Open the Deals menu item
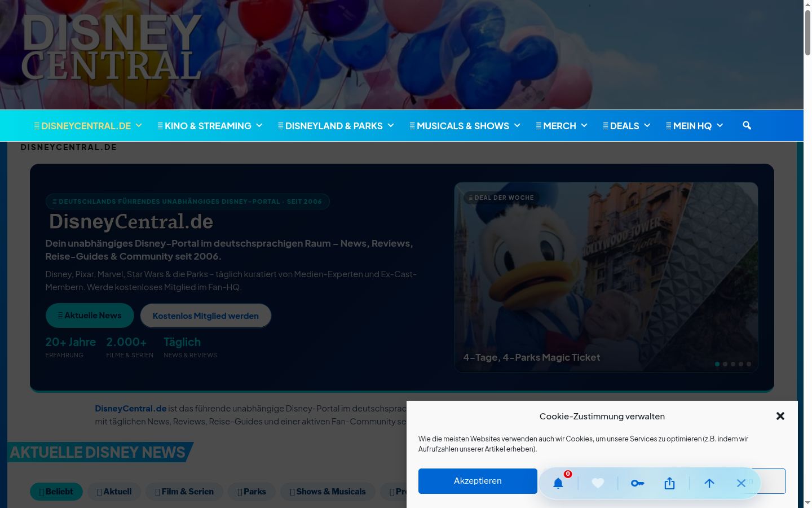Screen dimensions: 812x508 click(621, 126)
